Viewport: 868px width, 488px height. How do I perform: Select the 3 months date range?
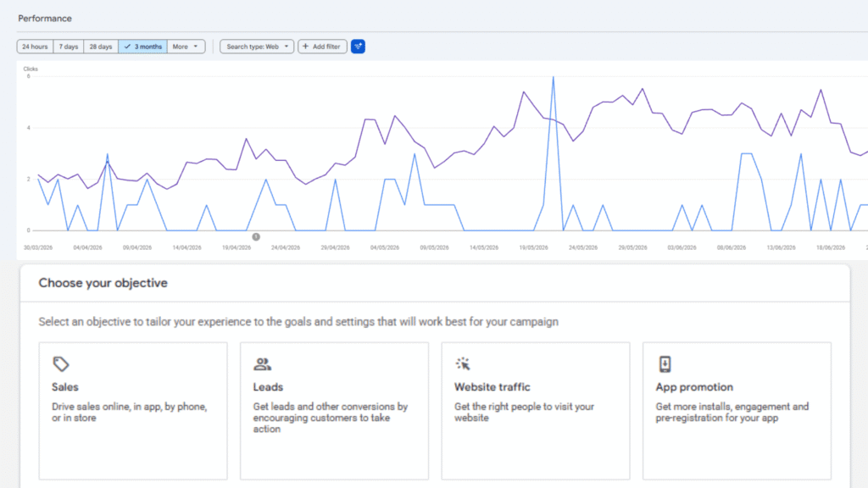point(142,47)
